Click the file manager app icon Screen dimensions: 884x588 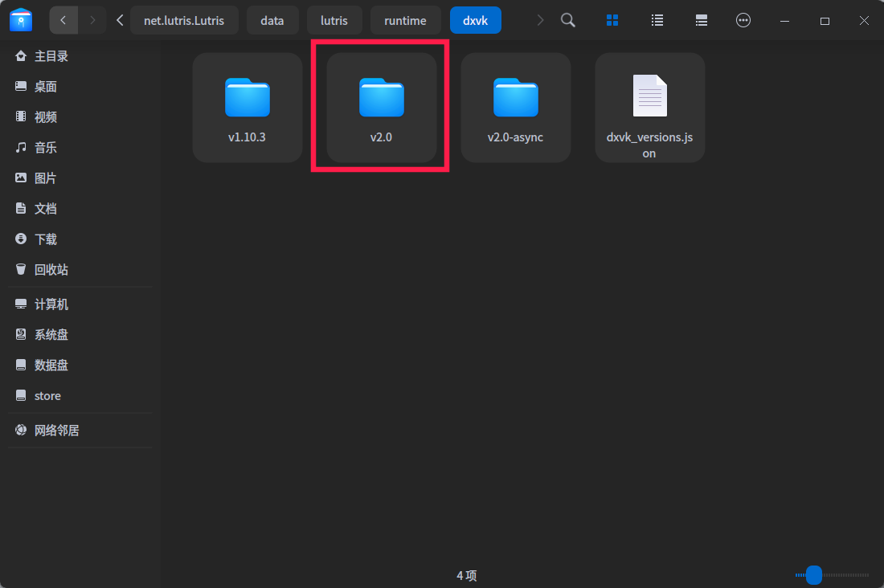tap(21, 20)
